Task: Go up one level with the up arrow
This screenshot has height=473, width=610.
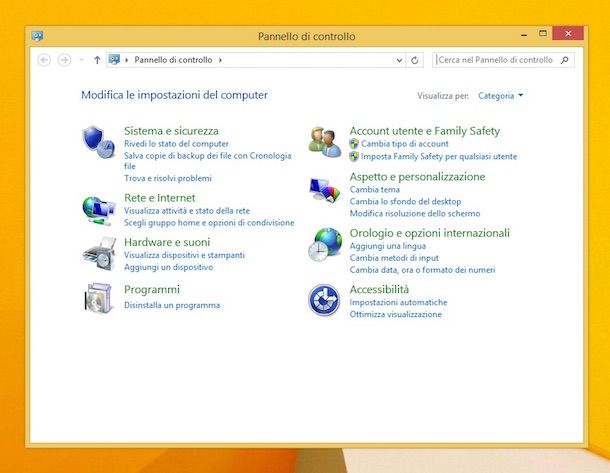Action: 97,60
